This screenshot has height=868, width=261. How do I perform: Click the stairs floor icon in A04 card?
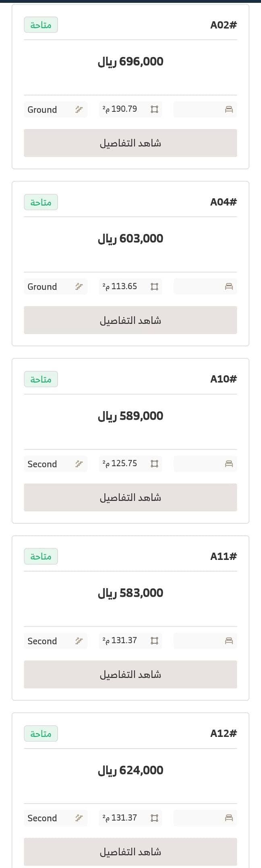[x=79, y=286]
